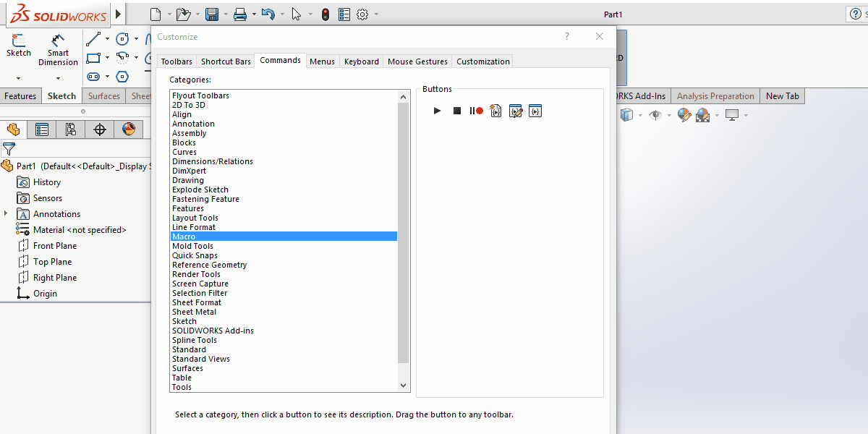Open the Line tool dropdown arrow
Screen dimensions: 868x434
(x=107, y=38)
